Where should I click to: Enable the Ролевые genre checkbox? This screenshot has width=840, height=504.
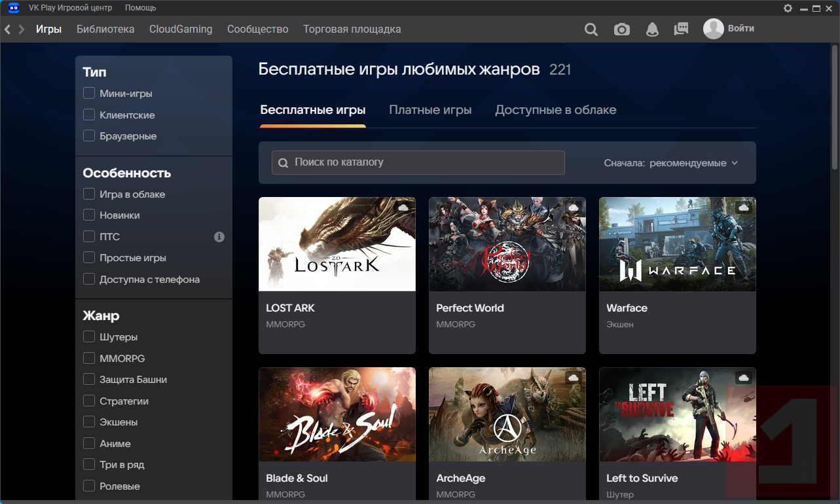coord(89,486)
